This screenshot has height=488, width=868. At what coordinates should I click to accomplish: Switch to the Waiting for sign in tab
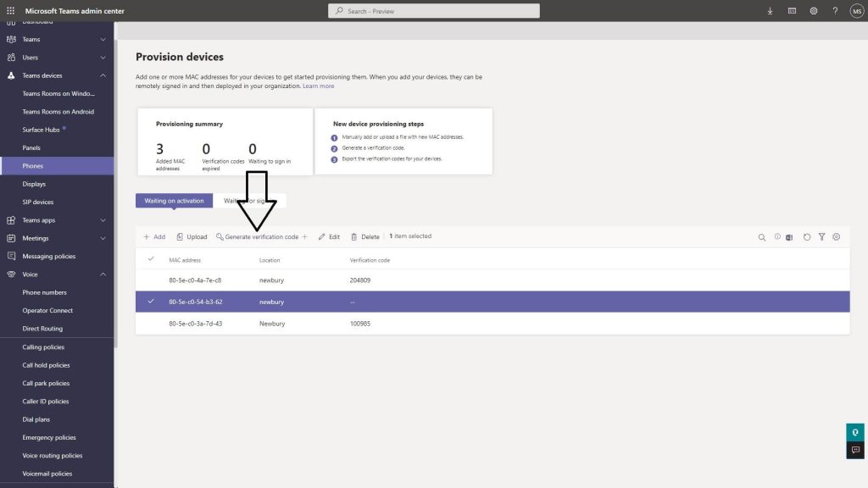[246, 200]
